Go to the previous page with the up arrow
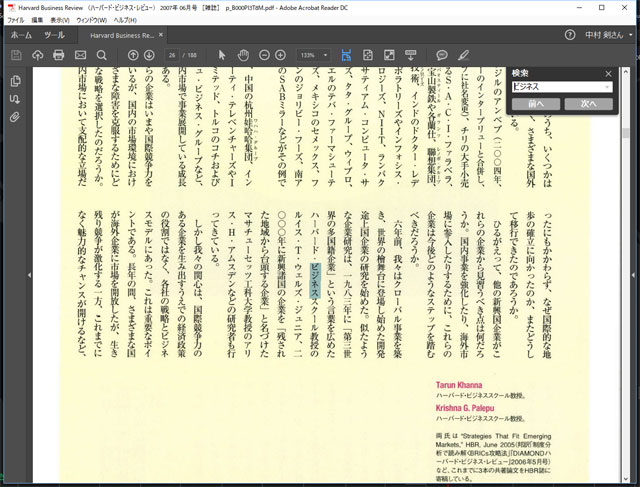 pyautogui.click(x=133, y=54)
